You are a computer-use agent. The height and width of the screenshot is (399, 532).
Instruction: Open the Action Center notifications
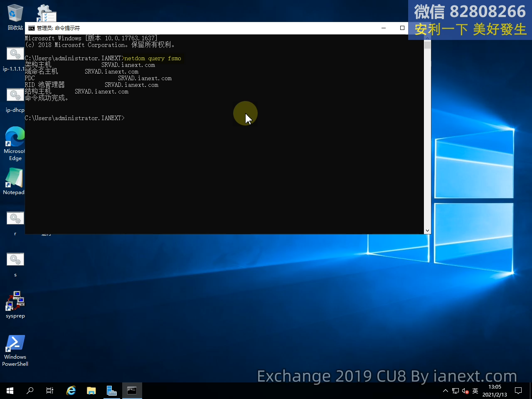[x=518, y=391]
